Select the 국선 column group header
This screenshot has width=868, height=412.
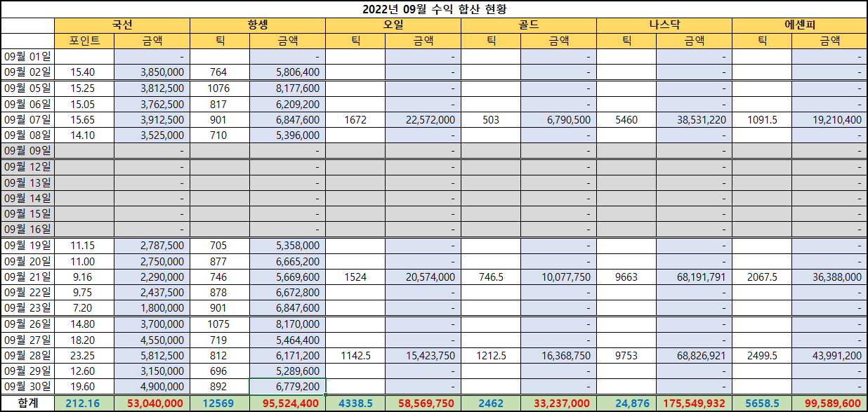pyautogui.click(x=122, y=25)
